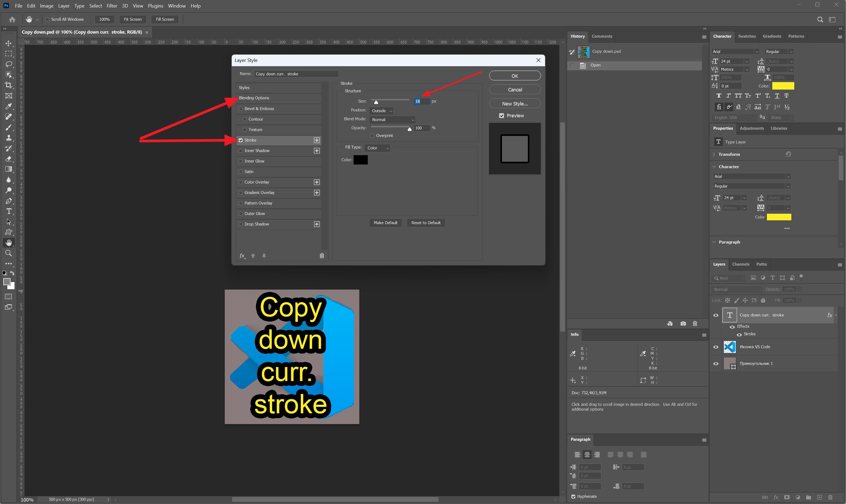Uncheck the Stroke effect checkbox

click(x=241, y=140)
